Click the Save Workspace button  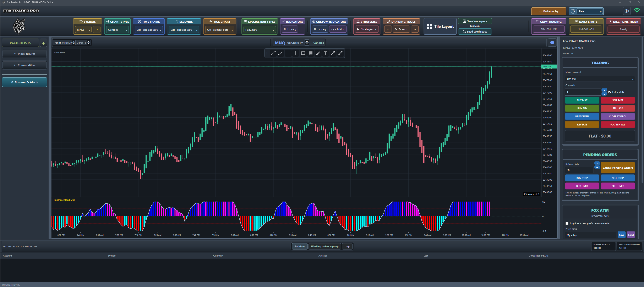point(475,21)
